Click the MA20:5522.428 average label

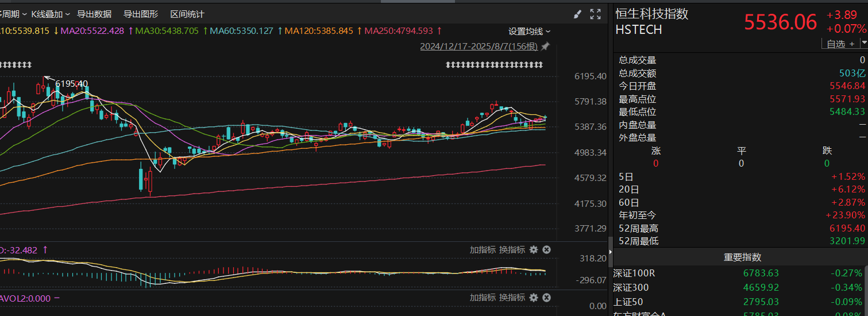pos(92,30)
